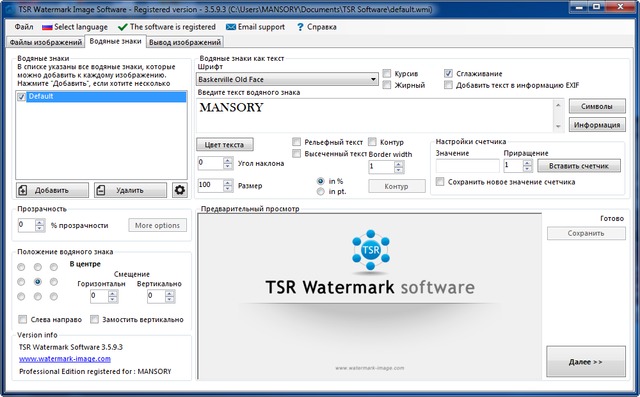
Task: Click the TSR logo in preview
Action: pos(371,250)
